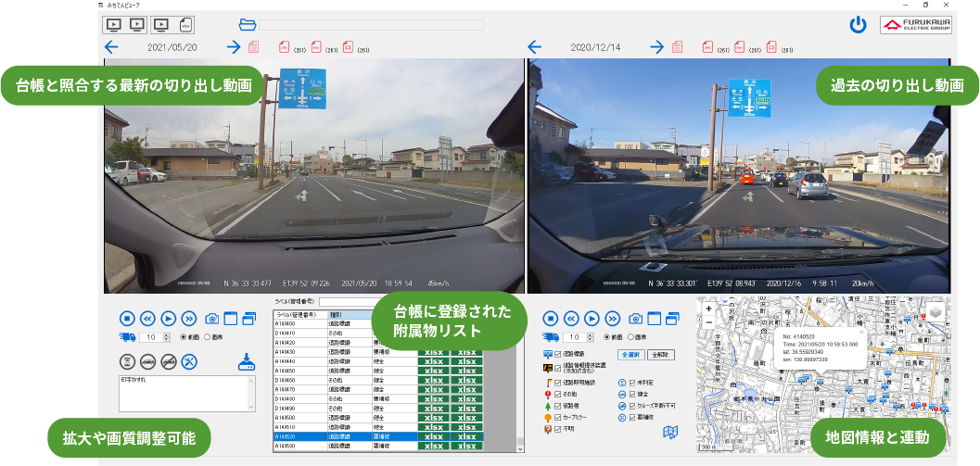The image size is (980, 466).
Task: Go to previous date before 2020/12/14
Action: (x=534, y=47)
